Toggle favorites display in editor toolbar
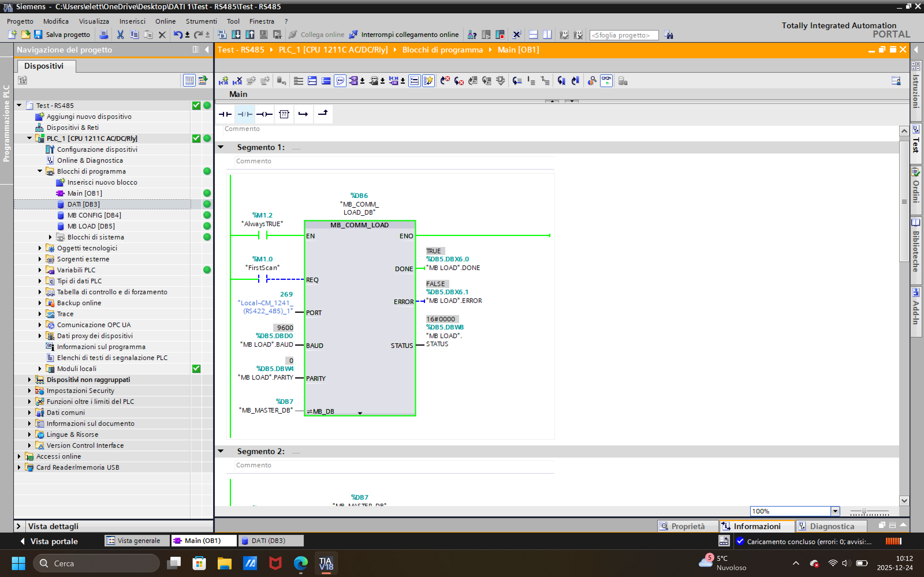 (x=429, y=81)
